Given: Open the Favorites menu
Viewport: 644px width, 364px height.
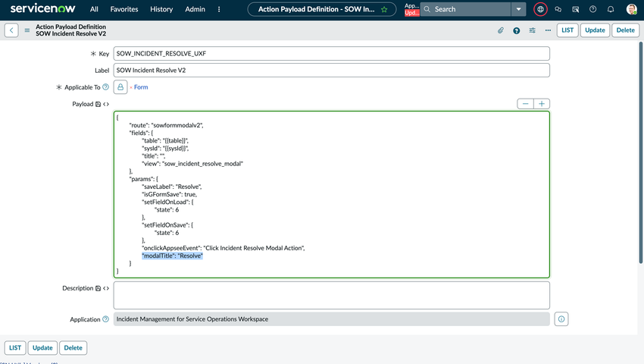Looking at the screenshot, I should 124,9.
